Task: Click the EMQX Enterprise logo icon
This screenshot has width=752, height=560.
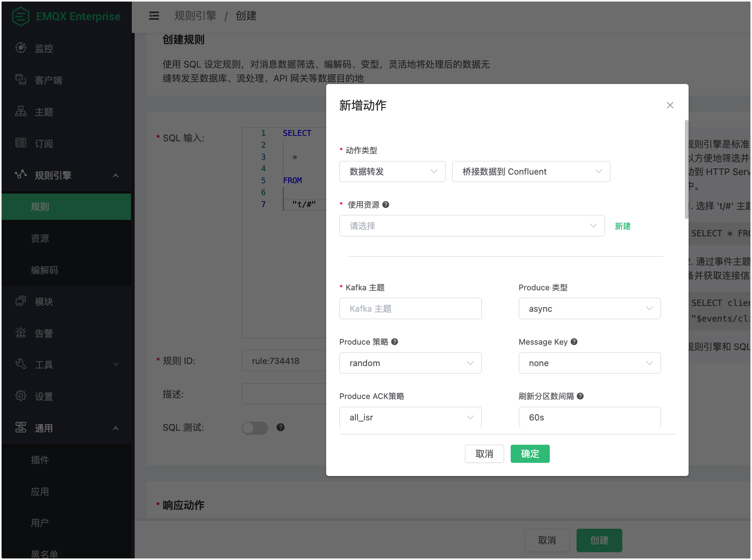Action: [21, 16]
